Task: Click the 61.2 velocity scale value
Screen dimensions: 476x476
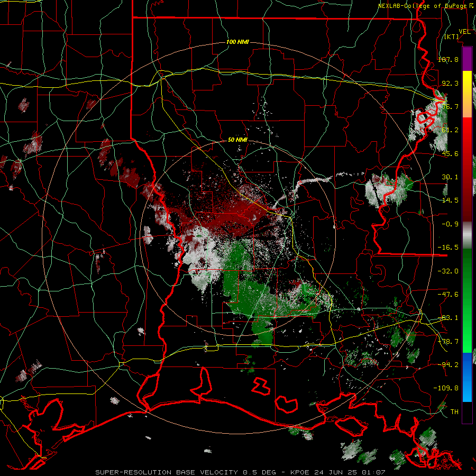Action: 450,130
